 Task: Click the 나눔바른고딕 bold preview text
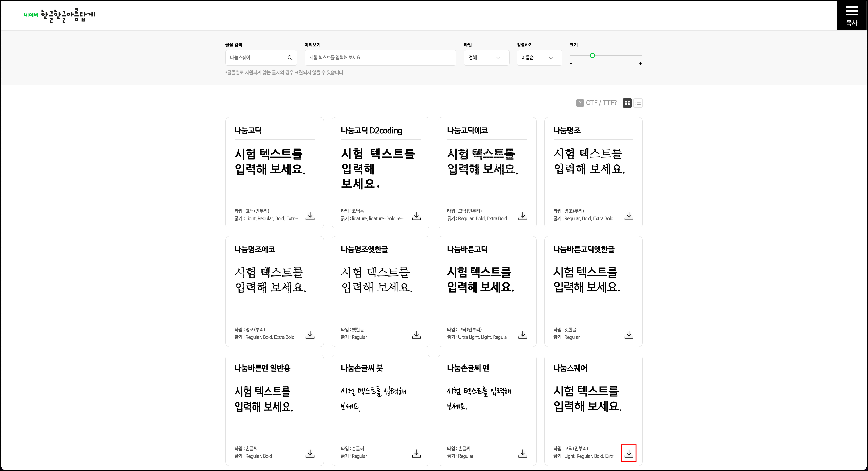point(480,280)
